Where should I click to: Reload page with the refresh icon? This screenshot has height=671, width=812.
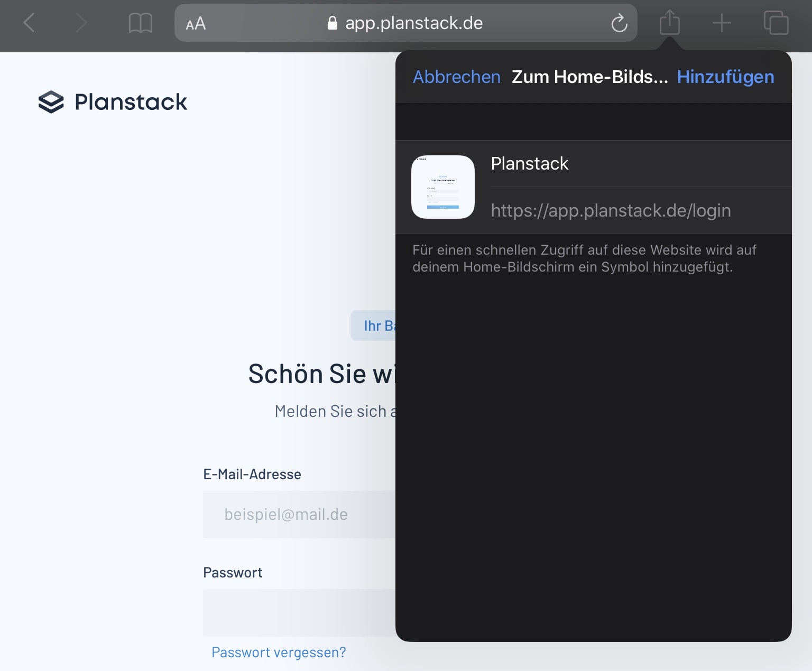[619, 23]
